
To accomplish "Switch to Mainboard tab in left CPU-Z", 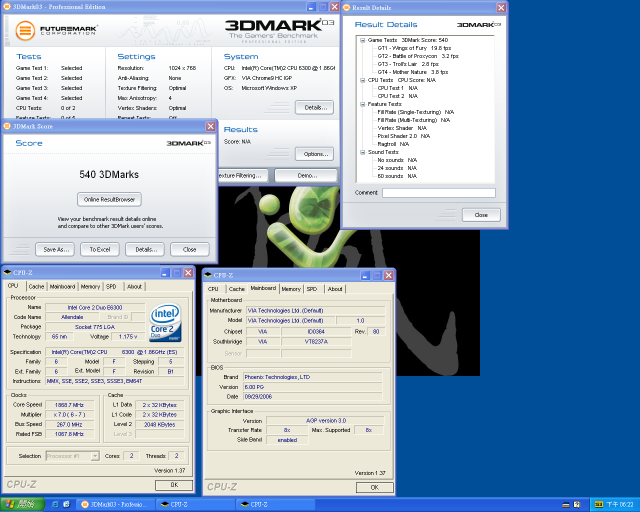I will click(62, 287).
